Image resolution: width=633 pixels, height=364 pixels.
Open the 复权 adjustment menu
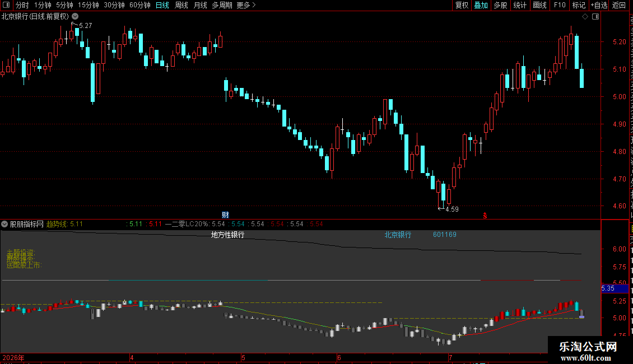point(462,5)
